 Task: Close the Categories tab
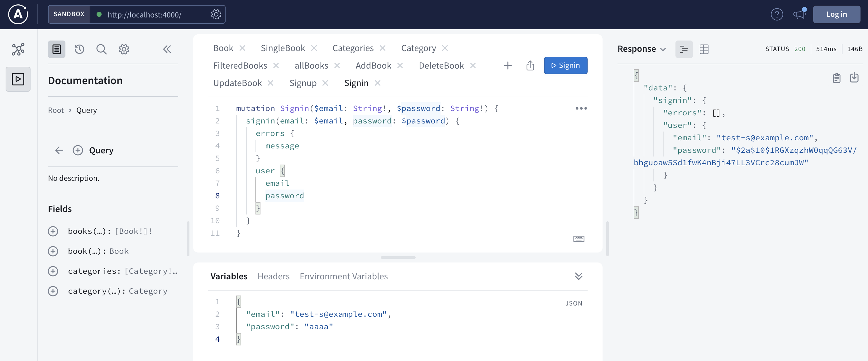coord(383,48)
